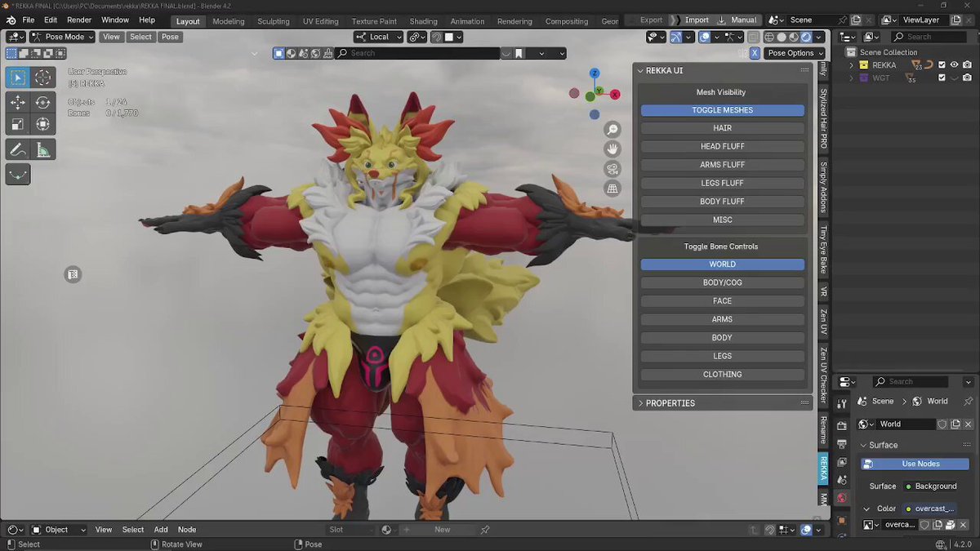The height and width of the screenshot is (551, 980).
Task: Pin the World properties context
Action: click(x=969, y=401)
